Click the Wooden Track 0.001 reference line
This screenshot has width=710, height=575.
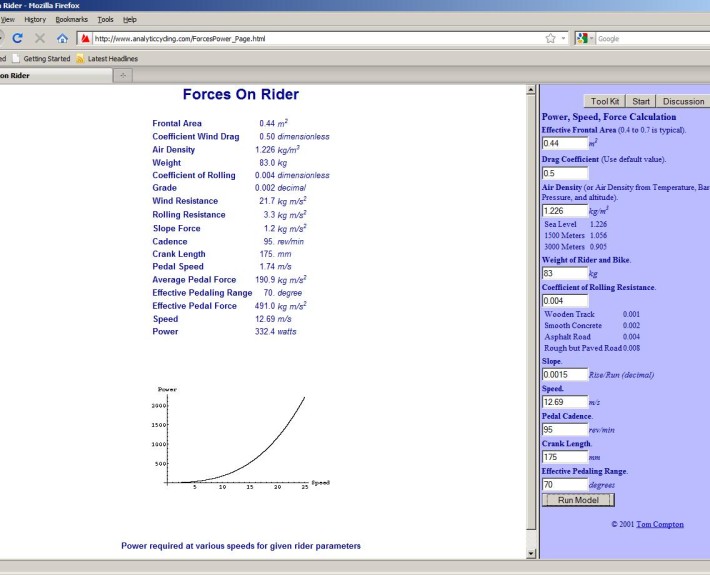[x=592, y=314]
